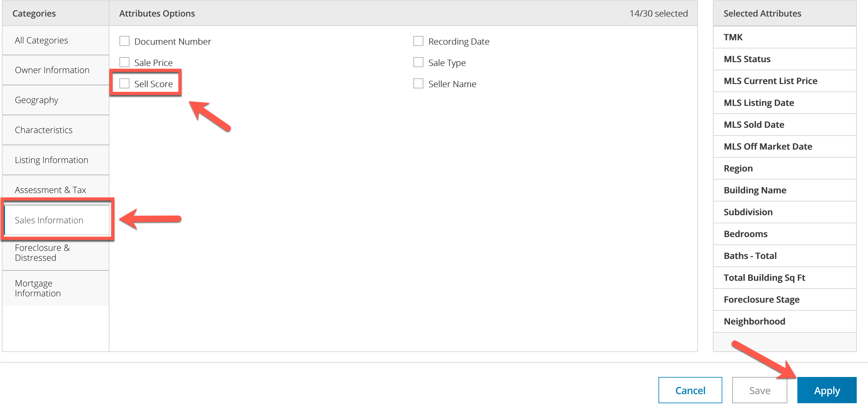The width and height of the screenshot is (868, 416).
Task: Select Foreclosure Stage in selected list
Action: tap(761, 299)
